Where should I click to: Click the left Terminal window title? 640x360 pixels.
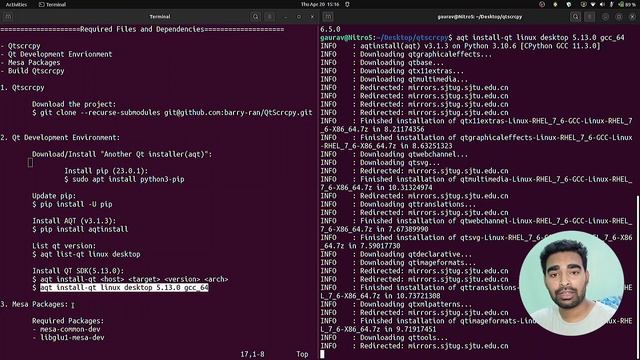(x=160, y=17)
